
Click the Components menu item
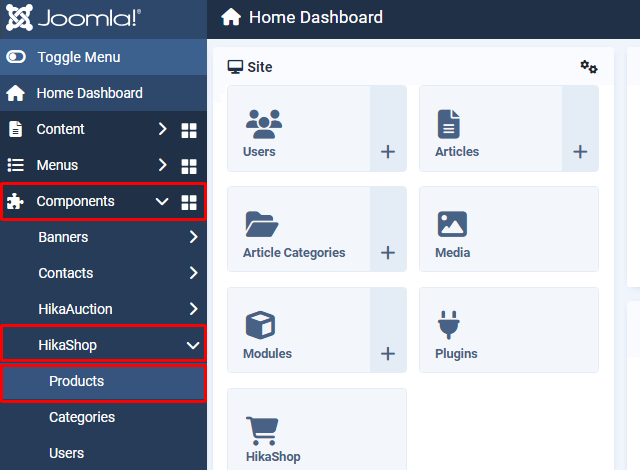[76, 201]
